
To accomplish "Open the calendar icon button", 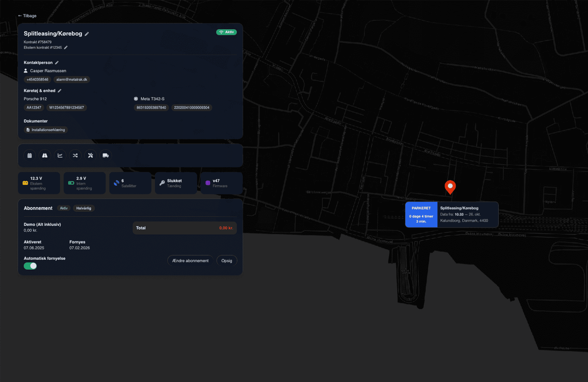I will (30, 155).
